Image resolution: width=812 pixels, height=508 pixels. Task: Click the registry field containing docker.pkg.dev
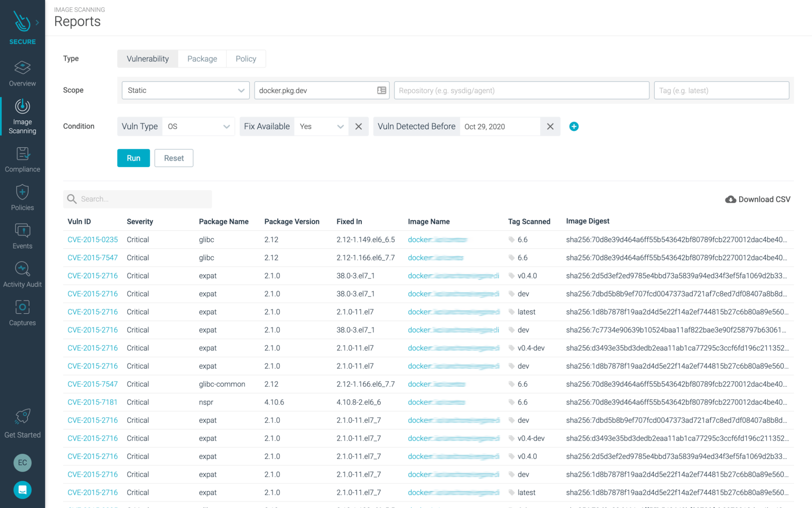[x=322, y=90]
